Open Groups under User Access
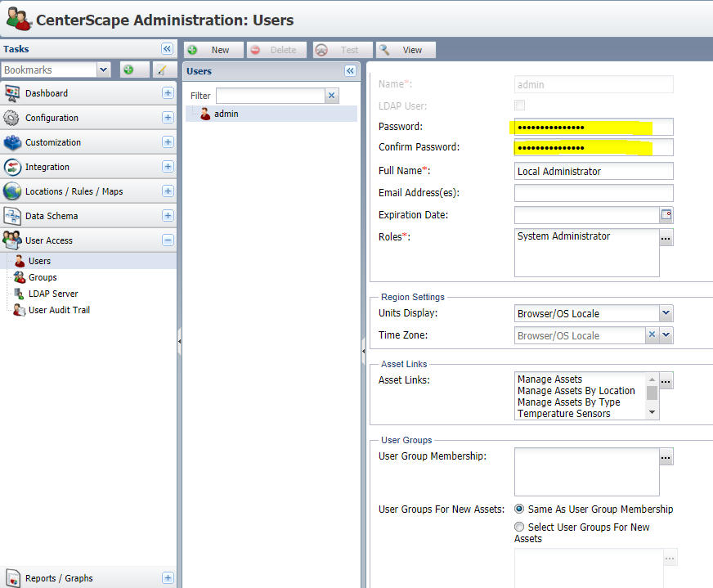The height and width of the screenshot is (588, 713). 43,277
